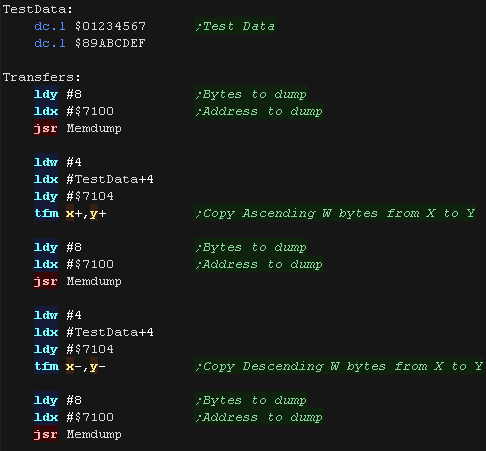Click the first ;Bytes to dump comment
The height and width of the screenshot is (451, 486).
pos(251,94)
